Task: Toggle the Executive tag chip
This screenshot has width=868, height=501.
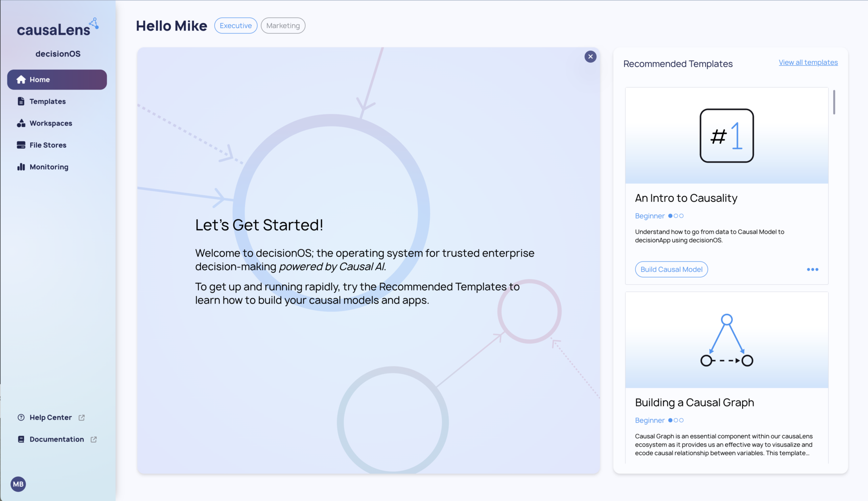Action: point(236,26)
